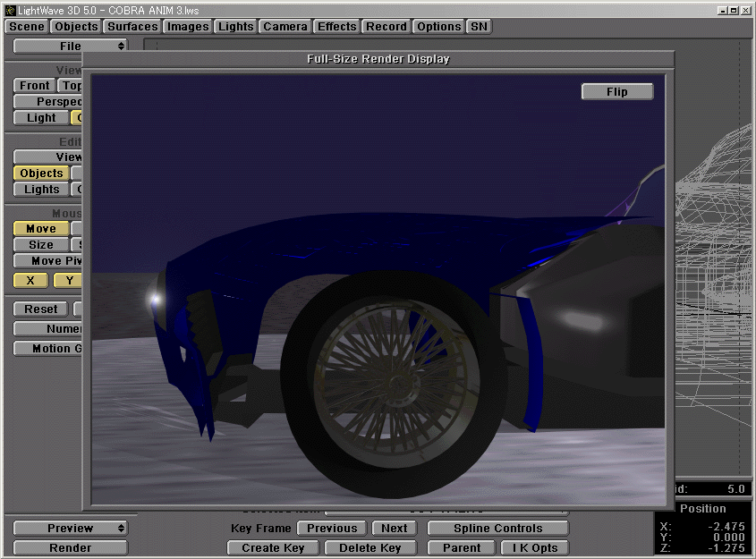
Task: Switch to Light view
Action: (39, 117)
